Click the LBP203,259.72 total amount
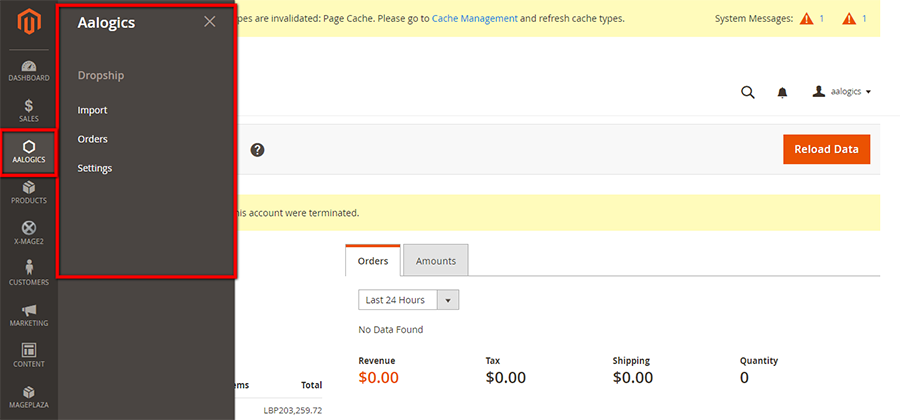 [293, 411]
